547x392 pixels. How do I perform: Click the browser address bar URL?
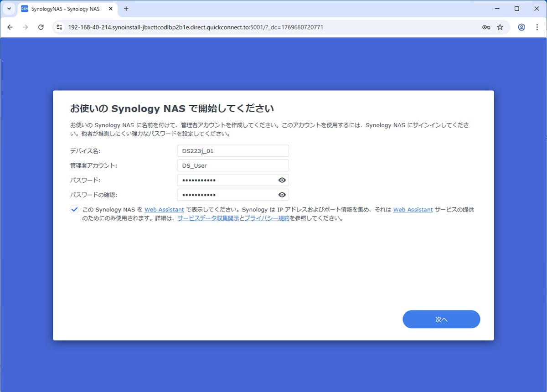click(196, 27)
